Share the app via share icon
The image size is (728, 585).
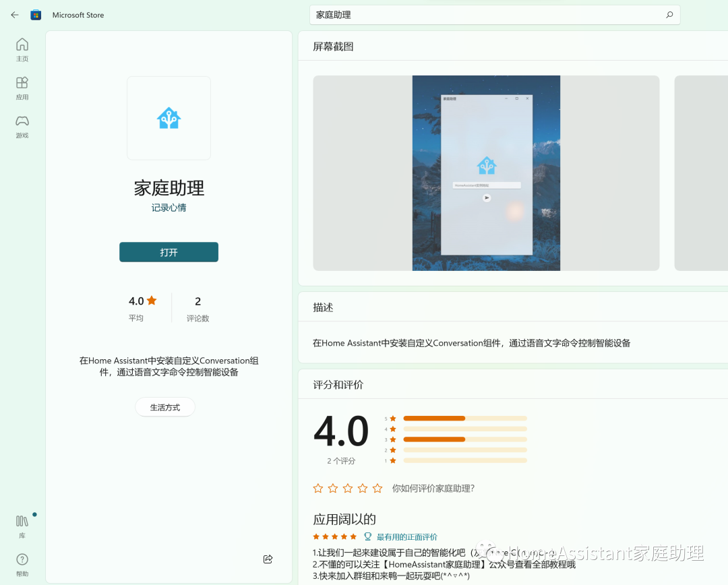[268, 559]
